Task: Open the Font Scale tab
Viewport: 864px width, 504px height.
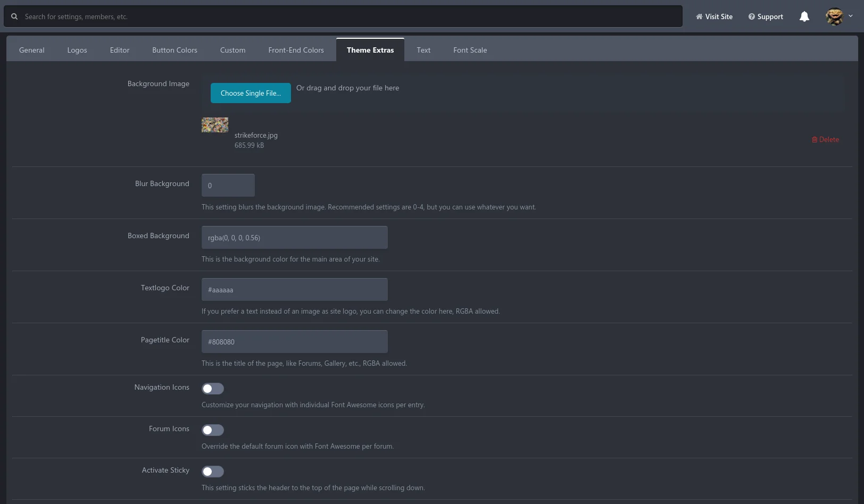Action: (x=470, y=50)
